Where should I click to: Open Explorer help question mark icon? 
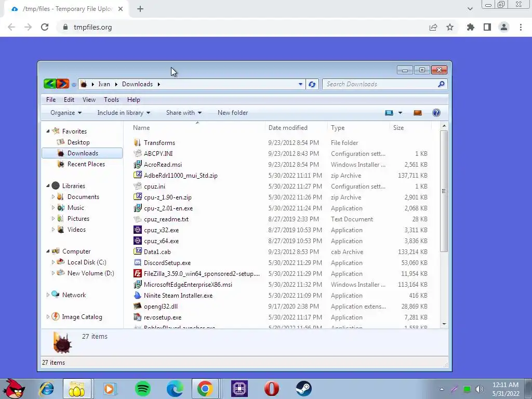pyautogui.click(x=436, y=113)
